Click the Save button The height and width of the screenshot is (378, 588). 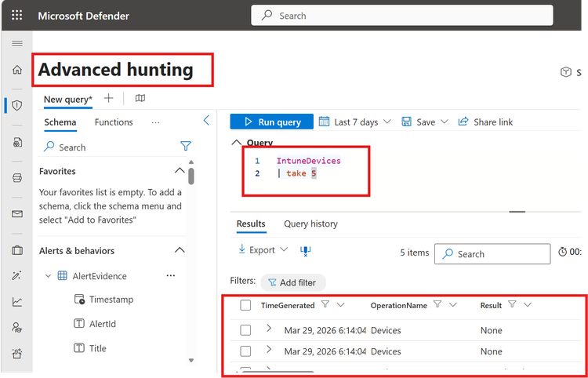(419, 122)
